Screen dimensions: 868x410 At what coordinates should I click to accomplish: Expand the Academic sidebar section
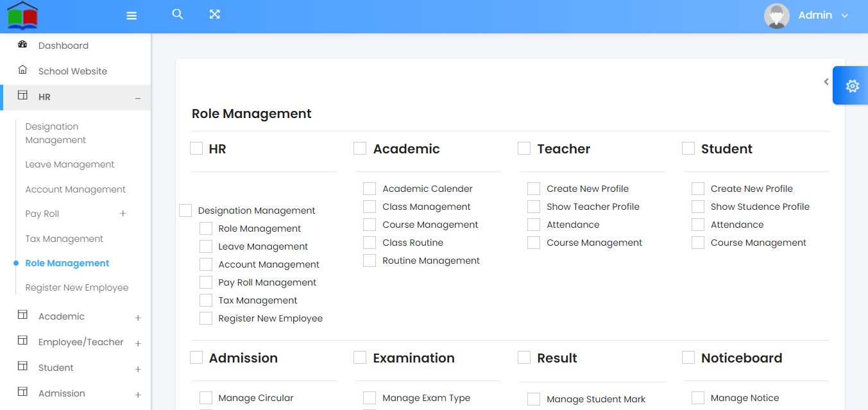(138, 318)
